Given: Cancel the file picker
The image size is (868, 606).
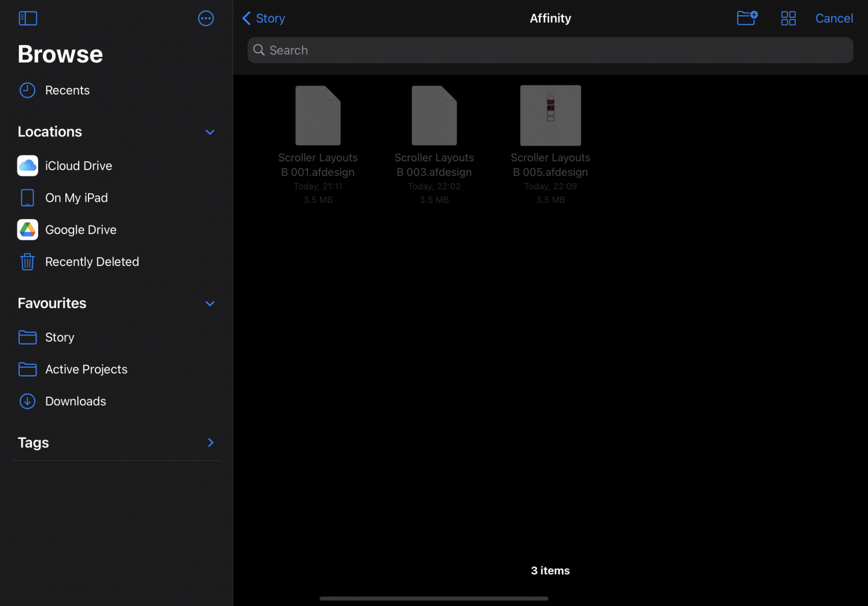Looking at the screenshot, I should [833, 19].
